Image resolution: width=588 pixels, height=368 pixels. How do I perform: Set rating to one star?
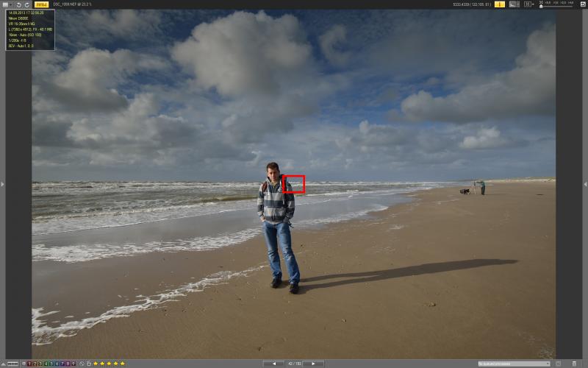[x=96, y=364]
